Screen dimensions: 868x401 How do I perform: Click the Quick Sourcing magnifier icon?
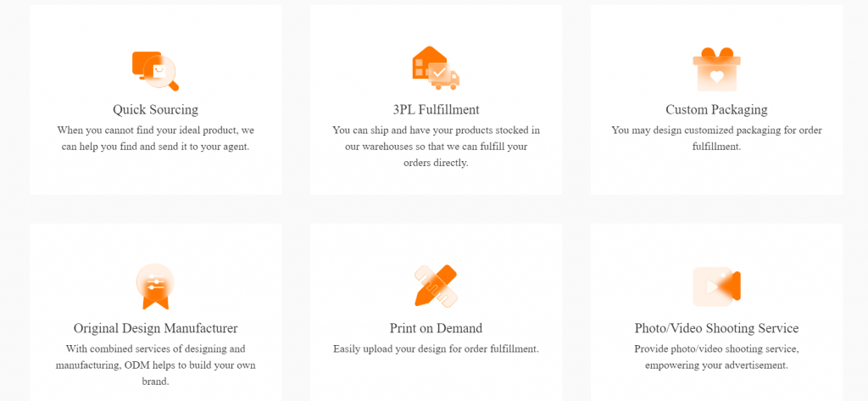pos(156,71)
